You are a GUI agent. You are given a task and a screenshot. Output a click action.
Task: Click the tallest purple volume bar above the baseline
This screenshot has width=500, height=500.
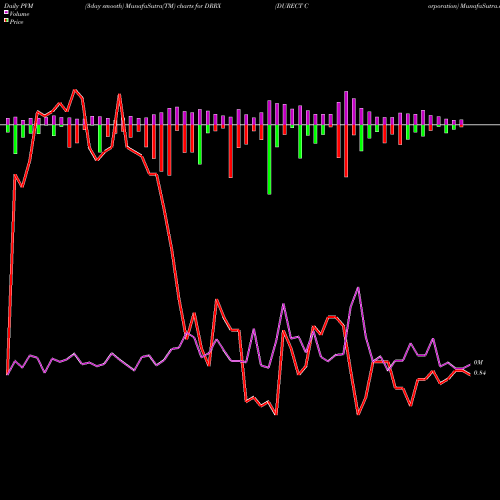click(346, 108)
